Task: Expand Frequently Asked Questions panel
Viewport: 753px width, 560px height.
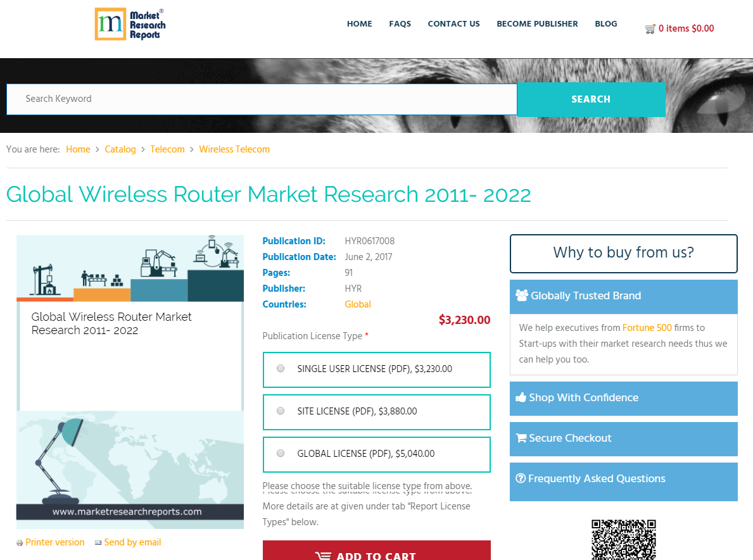Action: click(x=623, y=482)
